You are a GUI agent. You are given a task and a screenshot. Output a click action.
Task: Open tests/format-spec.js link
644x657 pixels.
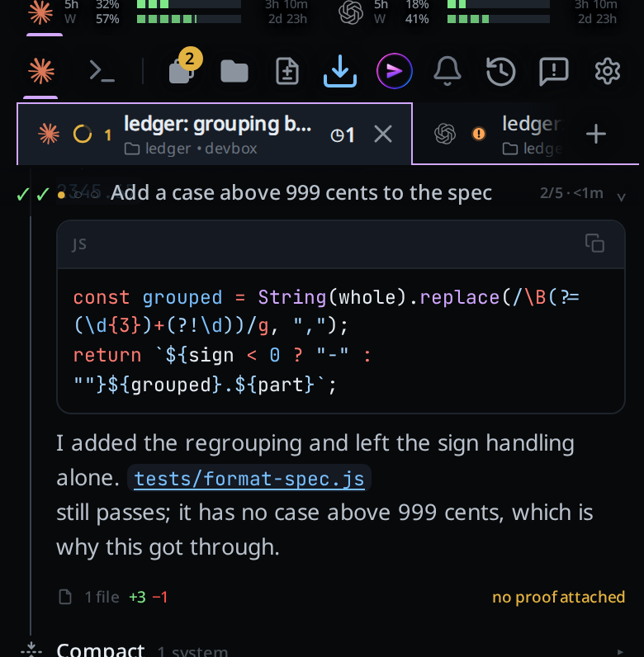[249, 479]
